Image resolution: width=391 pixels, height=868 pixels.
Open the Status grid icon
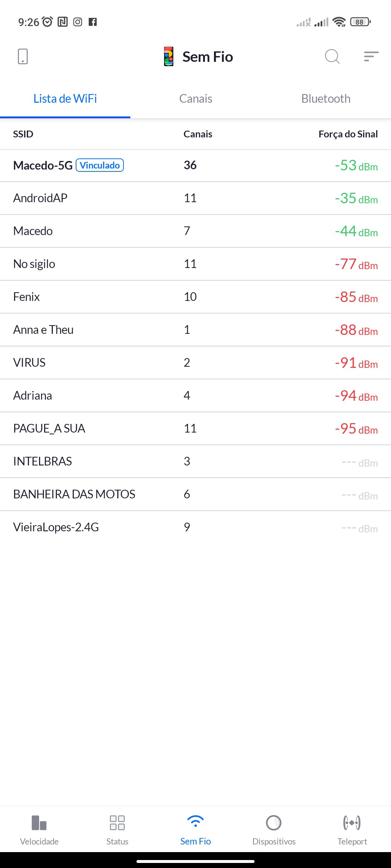pyautogui.click(x=117, y=823)
